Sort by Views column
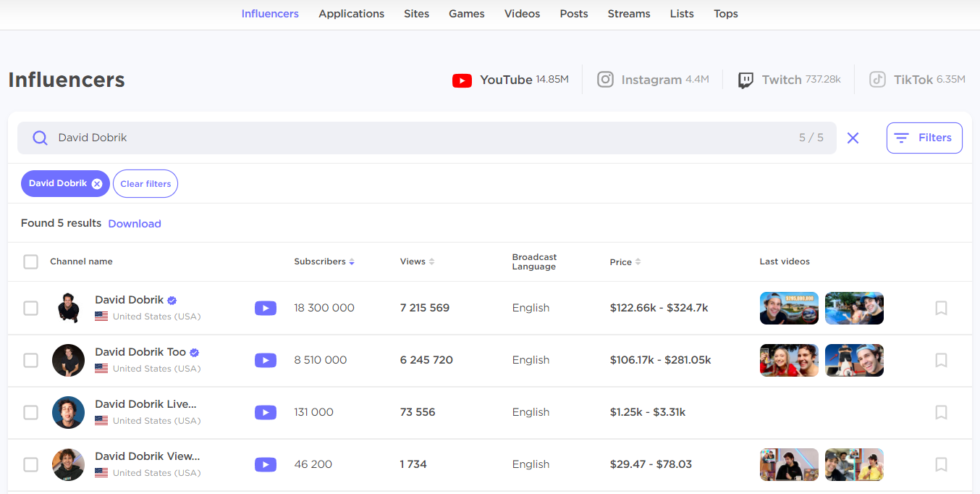Screen dimensions: 980x494 (417, 261)
